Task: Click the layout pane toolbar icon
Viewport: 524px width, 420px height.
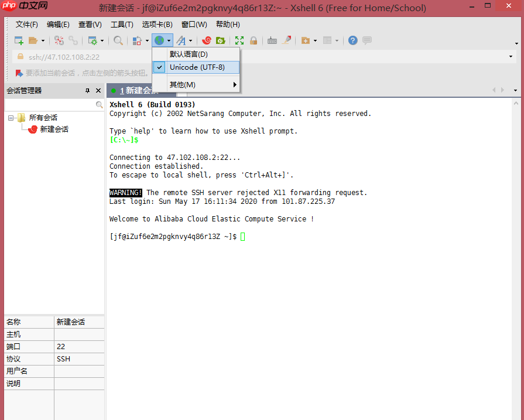Action: point(327,40)
